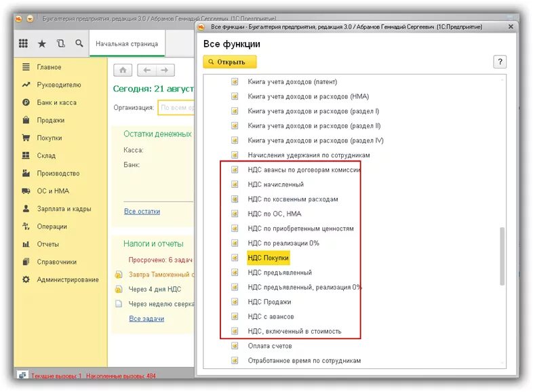The width and height of the screenshot is (533, 392).
Task: Select НДС предъявленный row
Action: click(x=279, y=273)
